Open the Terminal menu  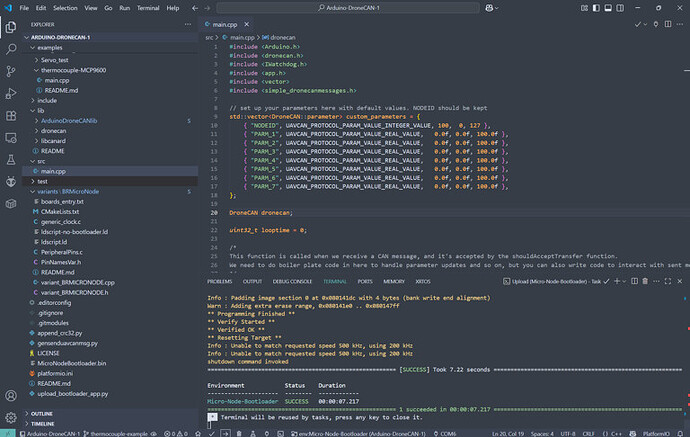click(148, 8)
